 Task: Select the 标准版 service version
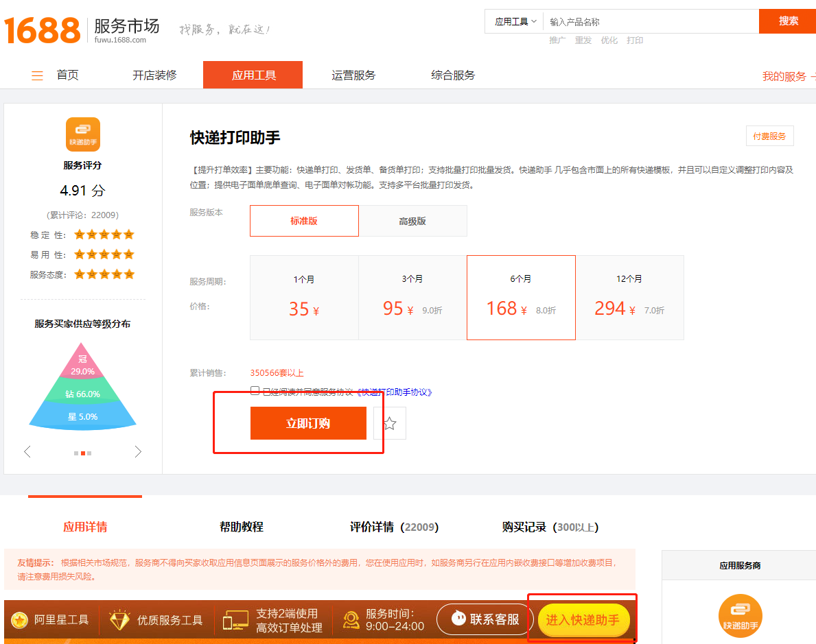click(305, 221)
